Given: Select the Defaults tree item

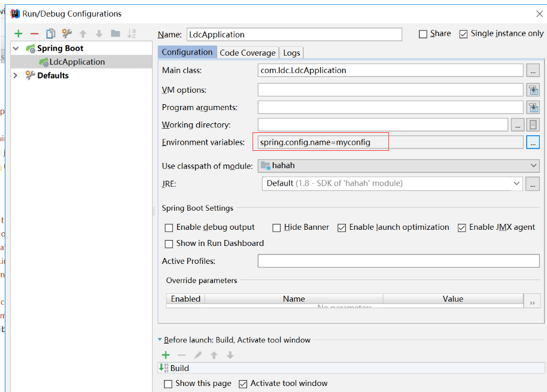Looking at the screenshot, I should coord(53,75).
